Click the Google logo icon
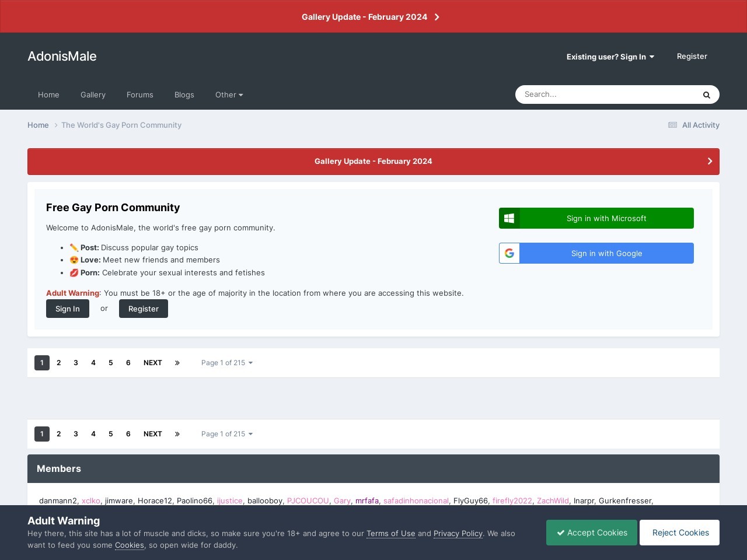The image size is (747, 560). tap(509, 253)
